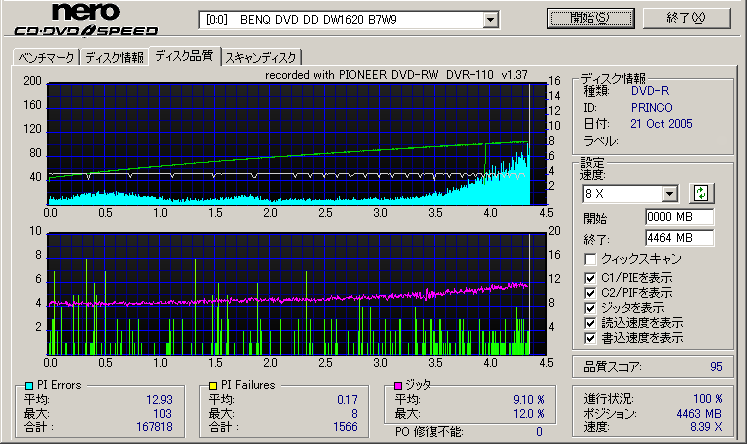
Task: Click the speed value 8.39 X
Action: click(x=706, y=427)
